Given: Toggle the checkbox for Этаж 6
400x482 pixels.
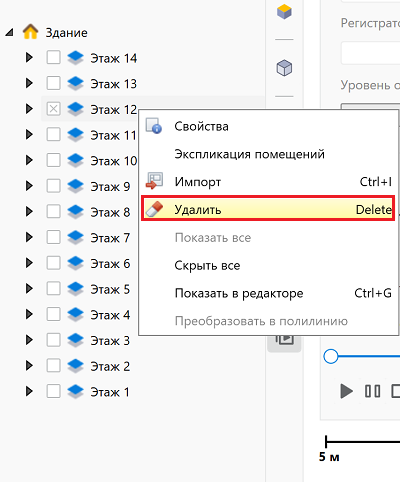Looking at the screenshot, I should coord(53,263).
